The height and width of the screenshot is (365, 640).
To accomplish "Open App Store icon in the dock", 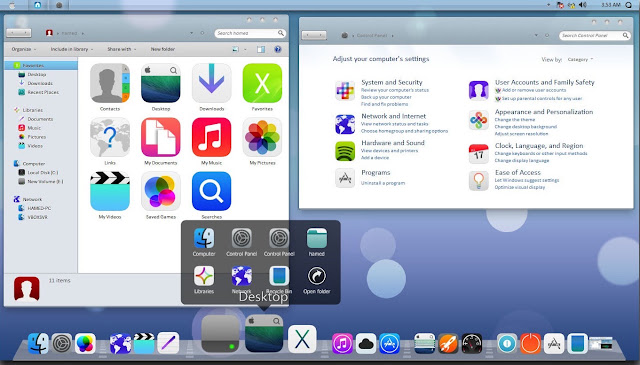I will 389,343.
